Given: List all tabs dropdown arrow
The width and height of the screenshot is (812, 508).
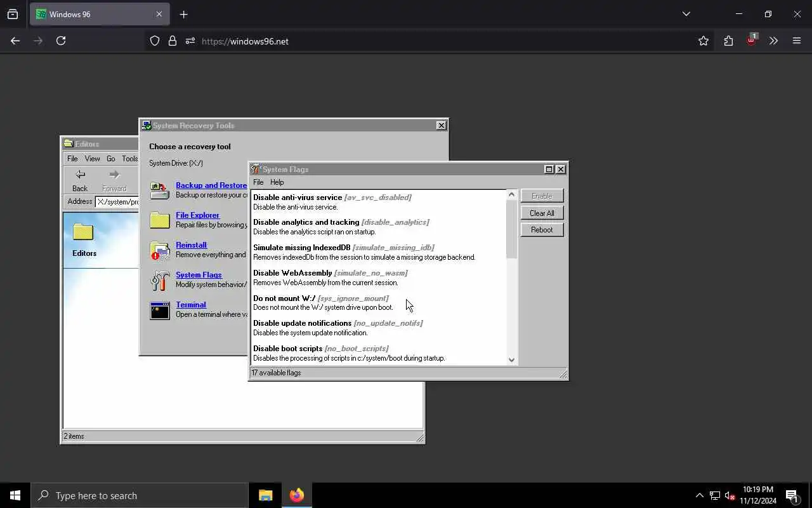Looking at the screenshot, I should [686, 14].
